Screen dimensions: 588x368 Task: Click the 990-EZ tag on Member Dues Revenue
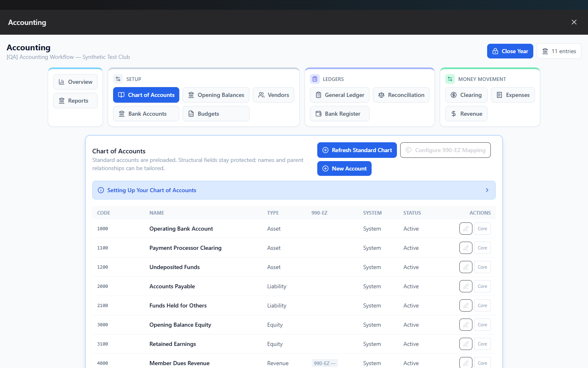click(x=325, y=363)
